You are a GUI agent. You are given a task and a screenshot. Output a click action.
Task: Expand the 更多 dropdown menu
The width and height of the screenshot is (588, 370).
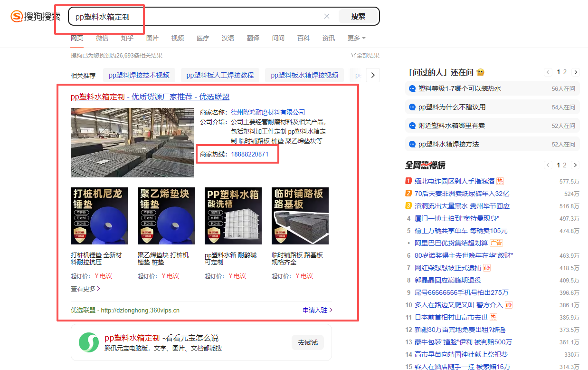click(356, 38)
